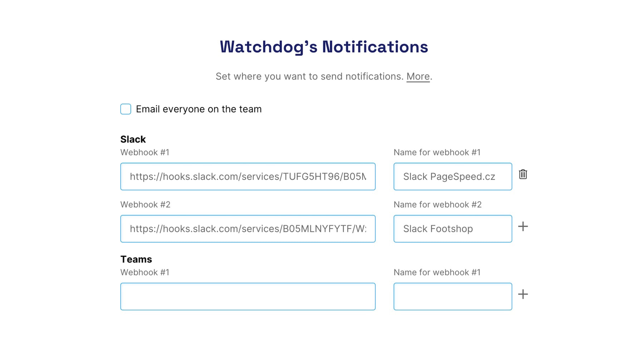Open the More link in the description
This screenshot has width=644, height=359.
click(418, 76)
